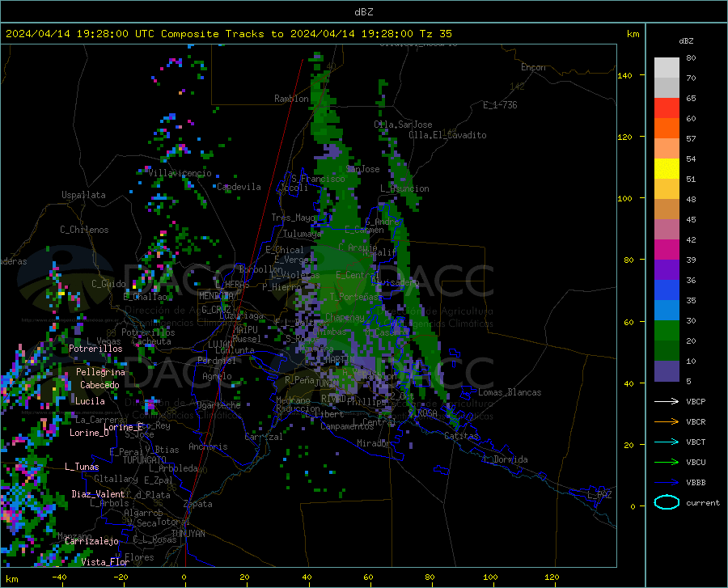Viewport: 728px width, 588px height.
Task: Click the 'Villavicencio' label on map
Action: pyautogui.click(x=180, y=173)
